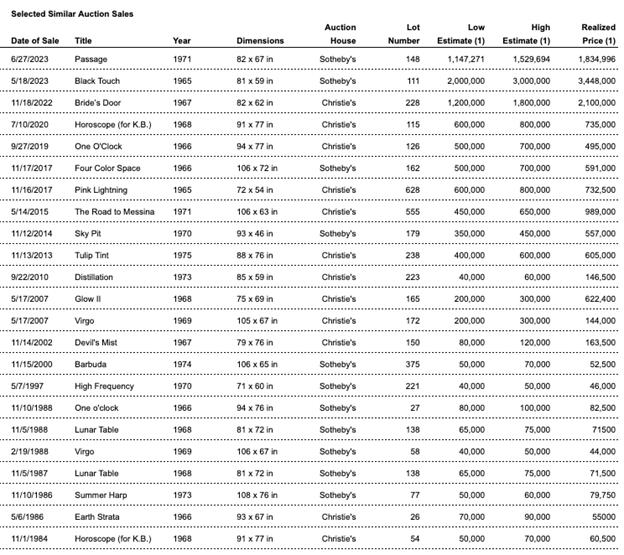Viewport: 624px width, 555px height.
Task: Select the "Selected Similar Auction Sales" heading
Action: click(72, 14)
